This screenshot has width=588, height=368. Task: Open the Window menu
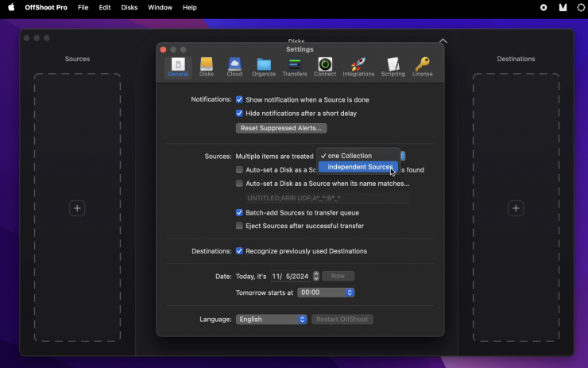click(160, 7)
